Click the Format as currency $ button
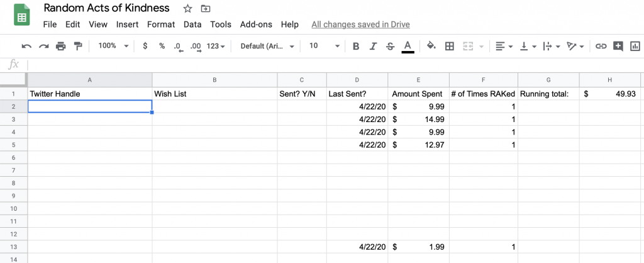The width and height of the screenshot is (644, 263). (145, 46)
